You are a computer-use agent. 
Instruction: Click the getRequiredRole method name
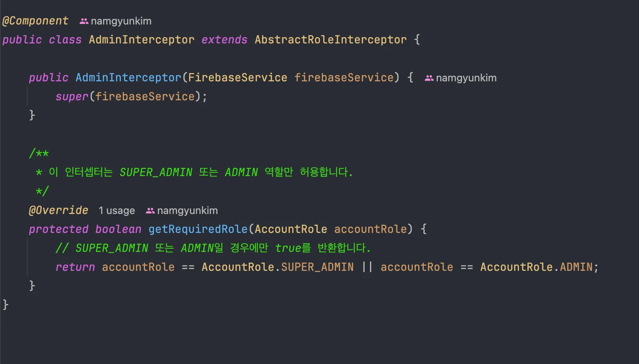(198, 229)
